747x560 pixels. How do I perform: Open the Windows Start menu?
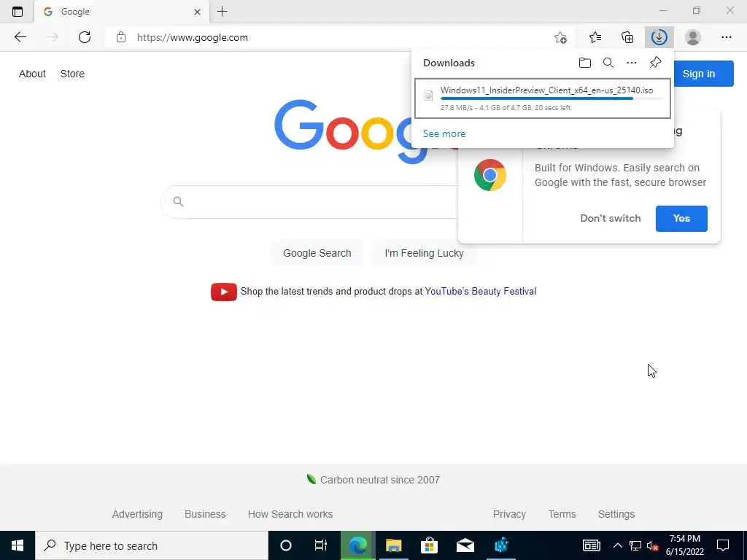tap(18, 545)
